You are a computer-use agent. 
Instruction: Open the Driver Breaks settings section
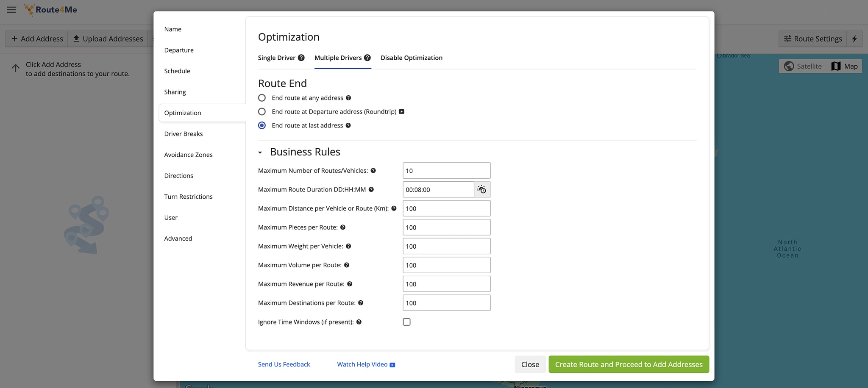point(184,134)
